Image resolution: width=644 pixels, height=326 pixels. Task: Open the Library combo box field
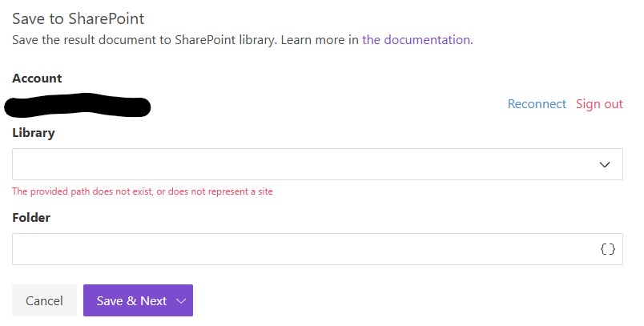pyautogui.click(x=304, y=164)
